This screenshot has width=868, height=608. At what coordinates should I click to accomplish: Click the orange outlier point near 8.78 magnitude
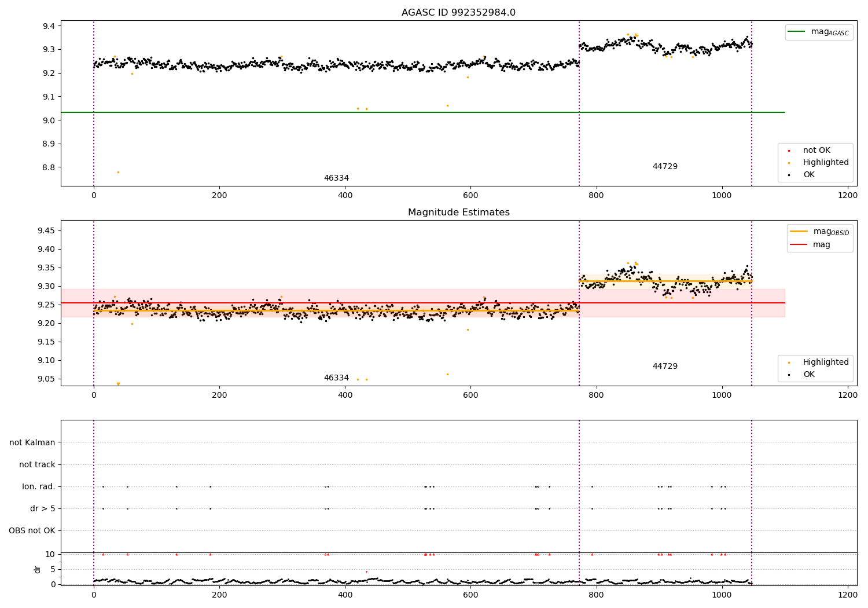pyautogui.click(x=118, y=172)
